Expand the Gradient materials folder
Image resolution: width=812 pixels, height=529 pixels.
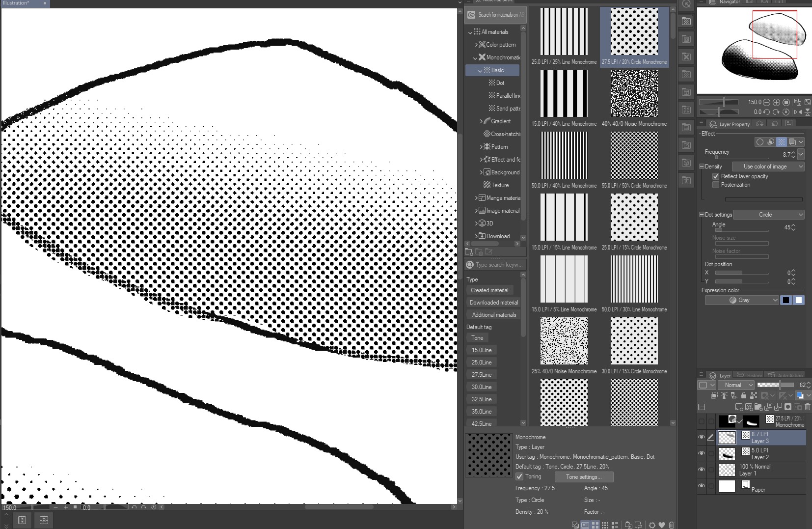(481, 121)
